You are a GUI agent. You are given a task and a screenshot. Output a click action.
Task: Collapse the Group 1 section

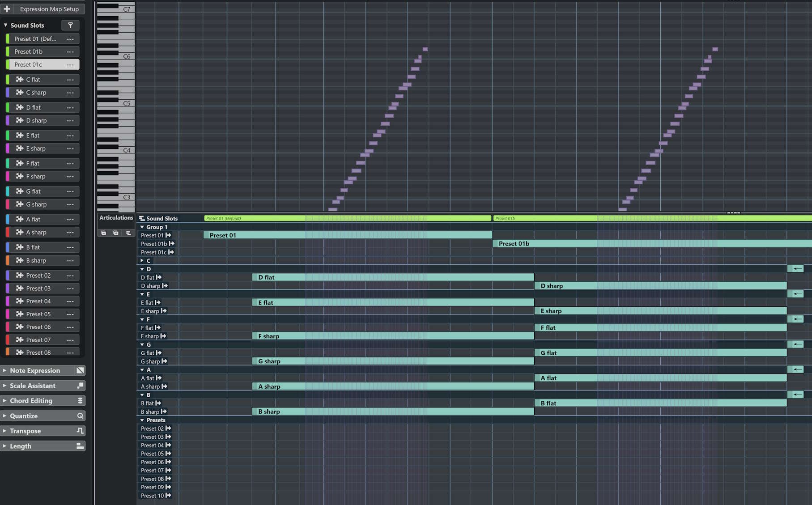tap(142, 227)
